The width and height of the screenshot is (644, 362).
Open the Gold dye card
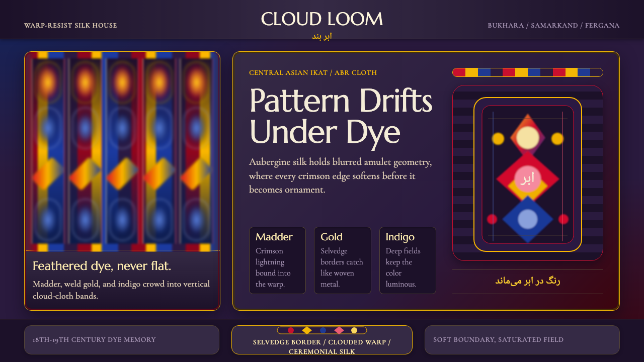(x=343, y=260)
